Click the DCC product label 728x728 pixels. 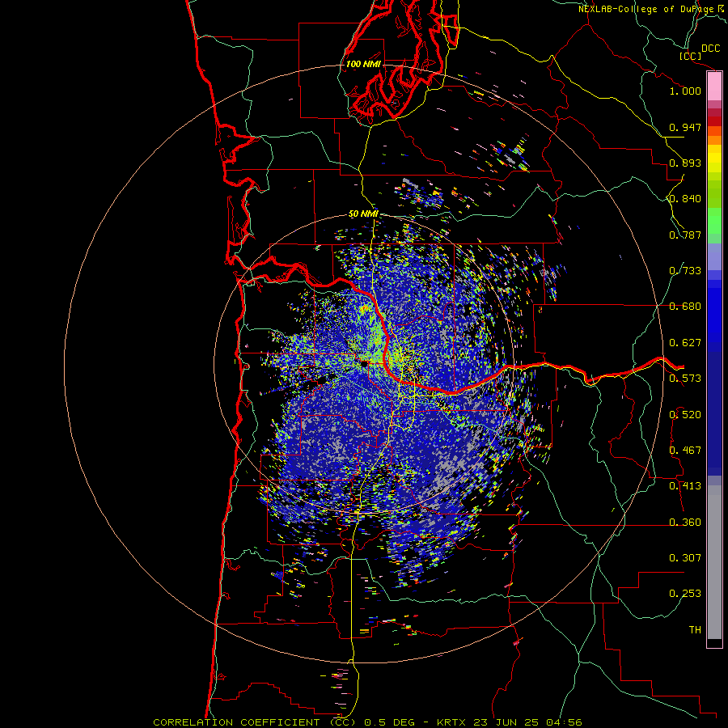coord(710,49)
